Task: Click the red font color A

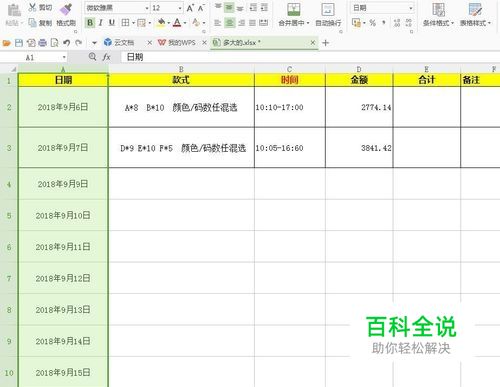Action: tap(177, 23)
